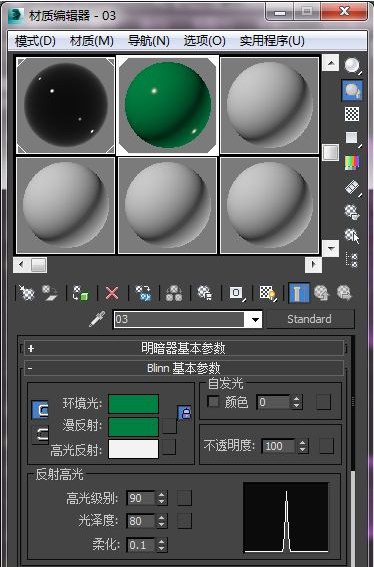The width and height of the screenshot is (374, 567).
Task: Click the 柔化 spinner arrows
Action: pos(162,545)
